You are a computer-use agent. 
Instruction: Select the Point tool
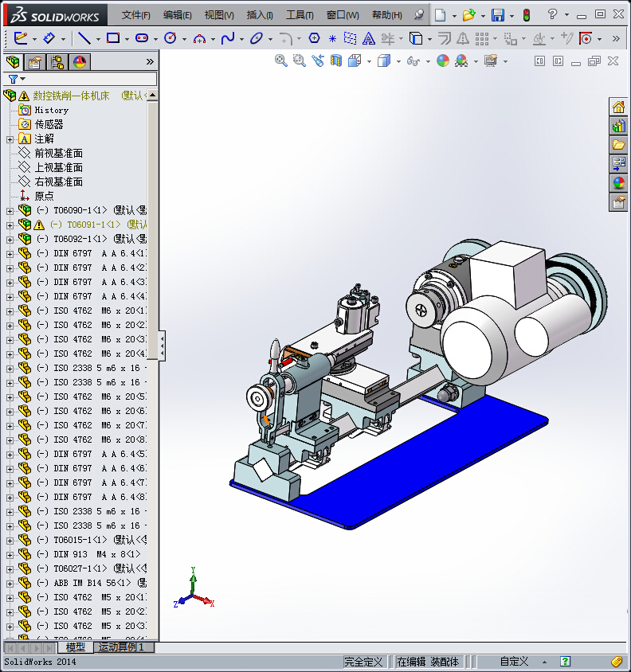pyautogui.click(x=332, y=39)
